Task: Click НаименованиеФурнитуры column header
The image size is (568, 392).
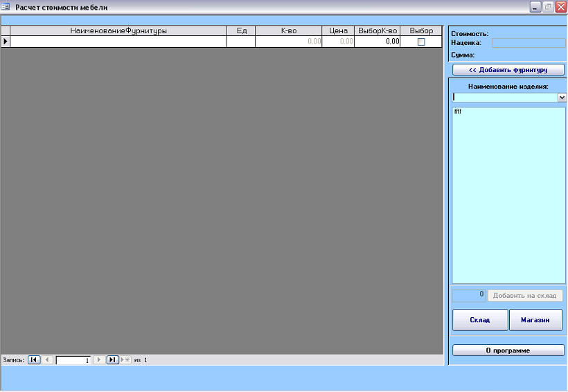Action: [x=118, y=30]
